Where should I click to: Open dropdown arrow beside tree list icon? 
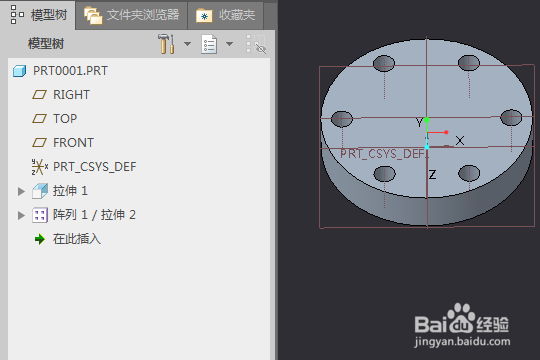229,44
